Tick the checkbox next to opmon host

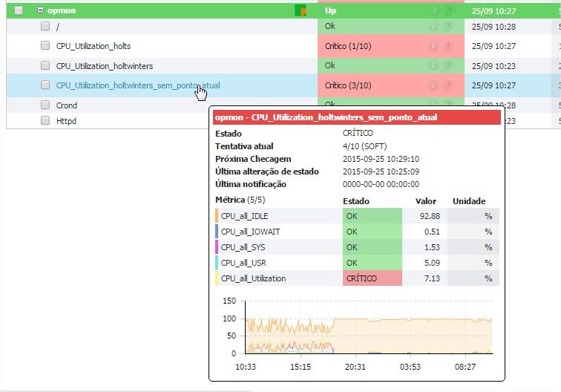19,11
